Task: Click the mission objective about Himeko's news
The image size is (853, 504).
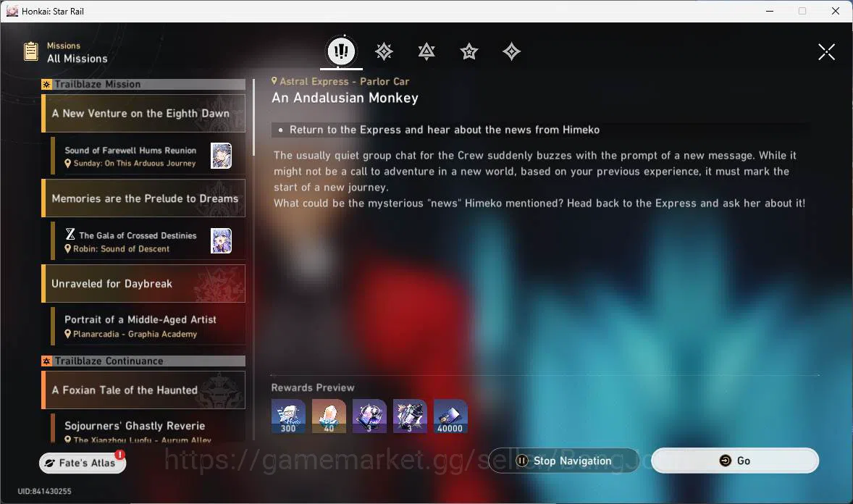Action: (445, 130)
